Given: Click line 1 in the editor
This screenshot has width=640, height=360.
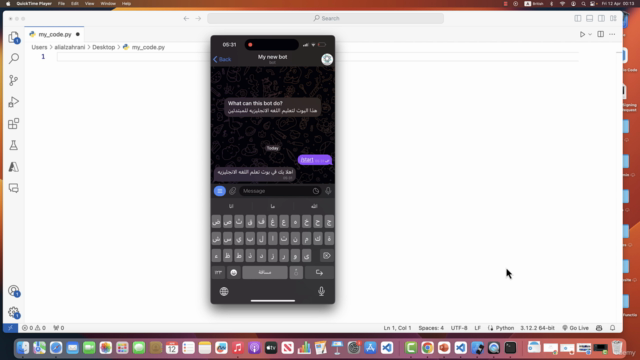Looking at the screenshot, I should pos(318,57).
